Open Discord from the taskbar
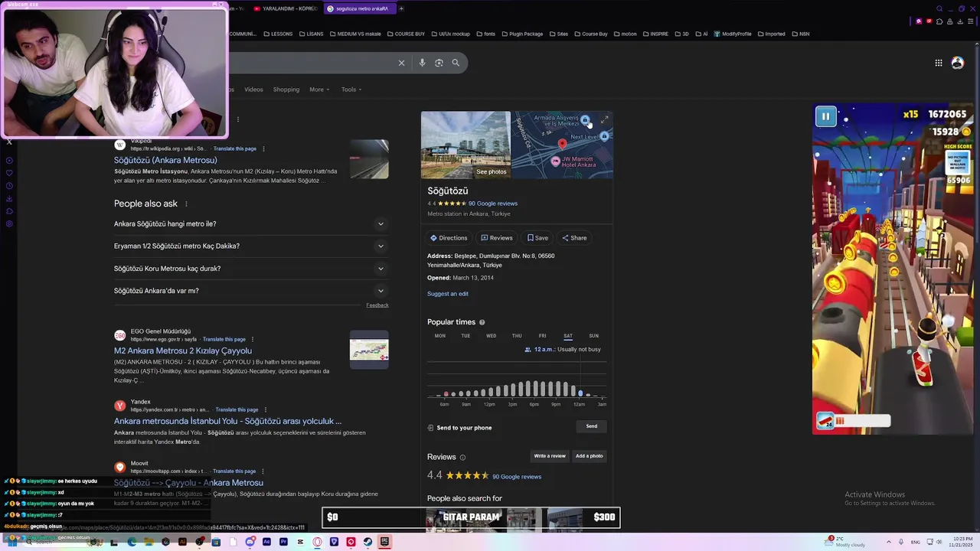The width and height of the screenshot is (980, 551). (x=250, y=542)
